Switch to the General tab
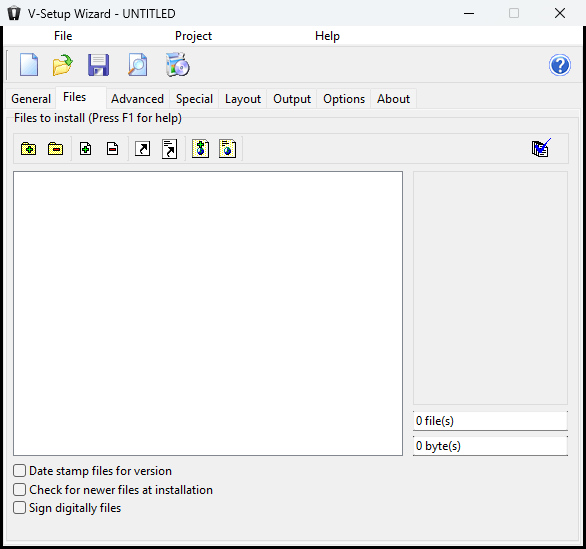Viewport: 586px width, 549px height. pos(31,99)
